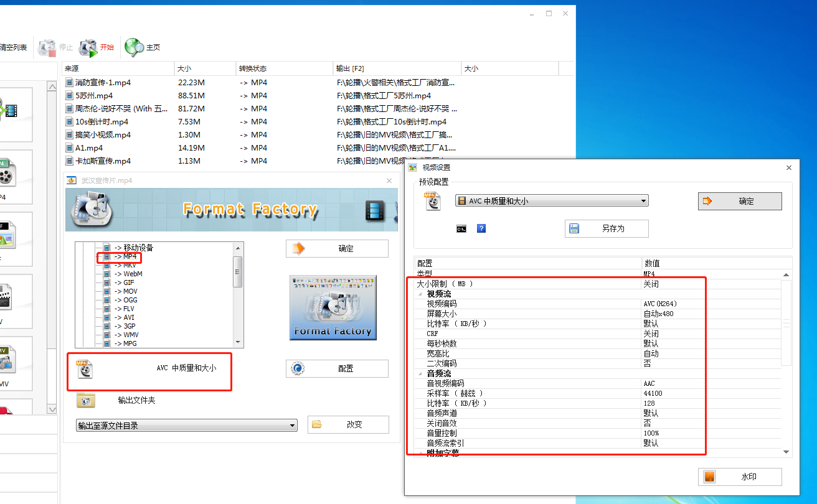Screen dimensions: 817x504
Task: Click the command-line console icon in 视频设置
Action: [x=461, y=228]
